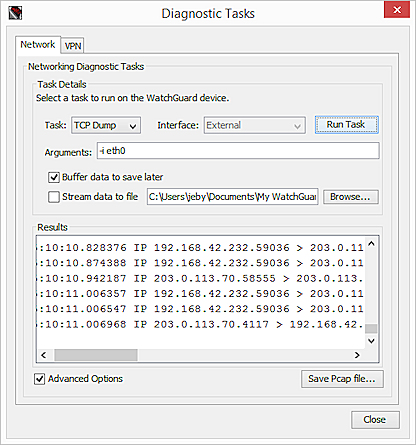The width and height of the screenshot is (416, 445).
Task: Select the result line with timestamp 10:11.006357
Action: click(201, 294)
